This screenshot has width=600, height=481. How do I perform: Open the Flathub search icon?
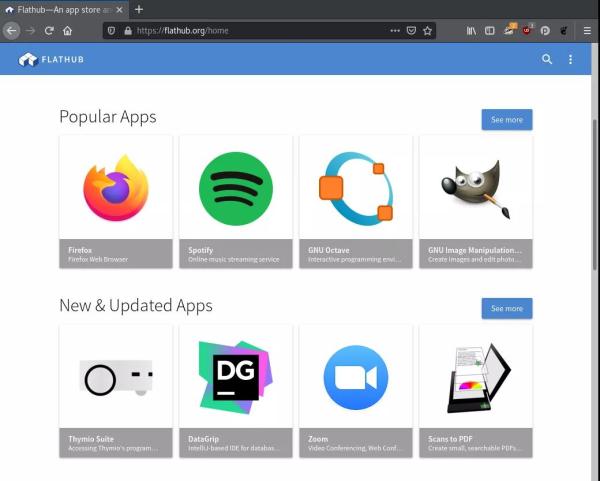click(547, 60)
